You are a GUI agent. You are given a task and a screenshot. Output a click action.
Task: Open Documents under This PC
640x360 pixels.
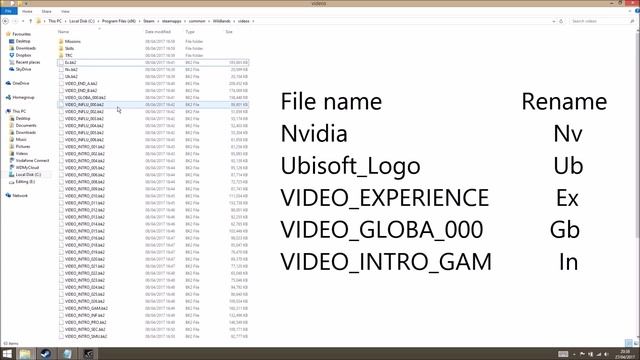(23, 125)
